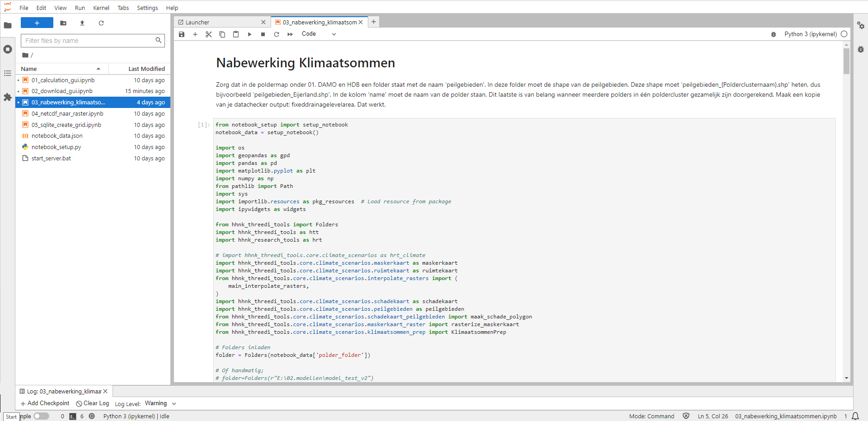
Task: Select 02_download_gui.ipynb in file list
Action: pyautogui.click(x=93, y=91)
